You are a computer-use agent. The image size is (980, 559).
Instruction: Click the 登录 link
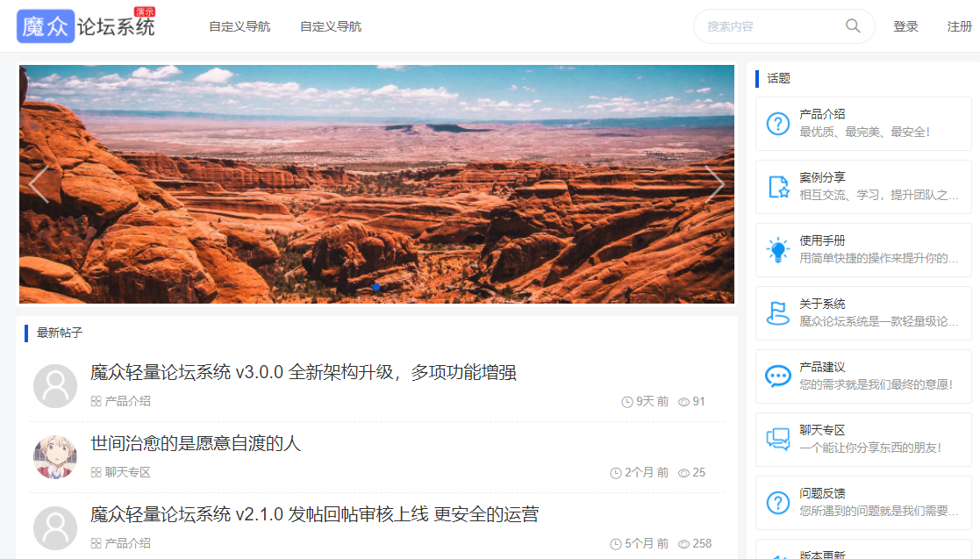click(x=905, y=26)
